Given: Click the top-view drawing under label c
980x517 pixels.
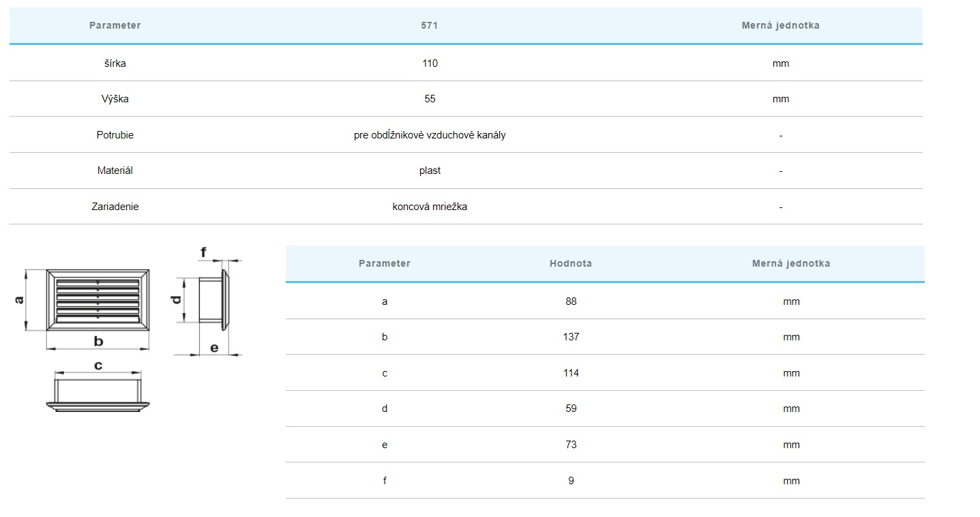Looking at the screenshot, I should point(98,396).
